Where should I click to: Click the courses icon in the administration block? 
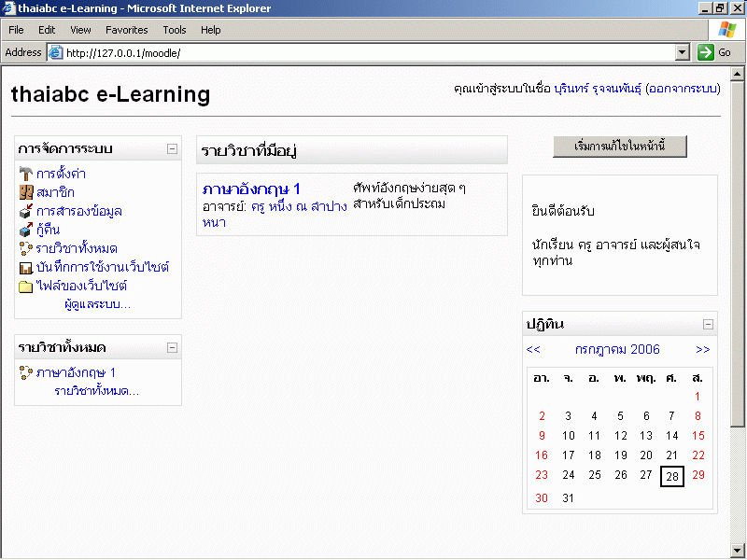26,248
